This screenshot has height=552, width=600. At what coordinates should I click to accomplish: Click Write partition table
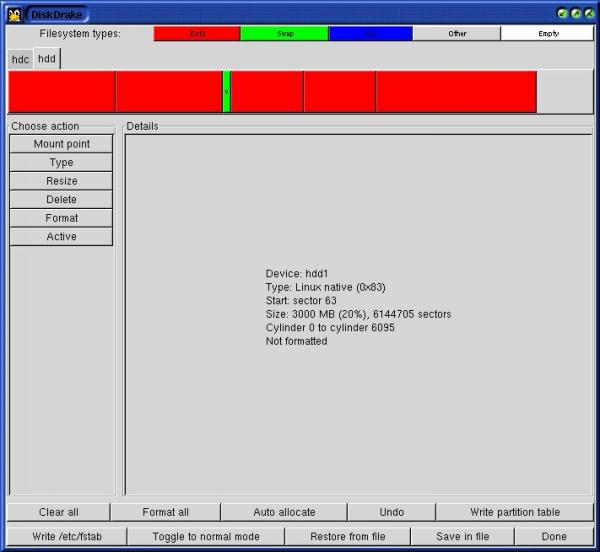click(515, 512)
